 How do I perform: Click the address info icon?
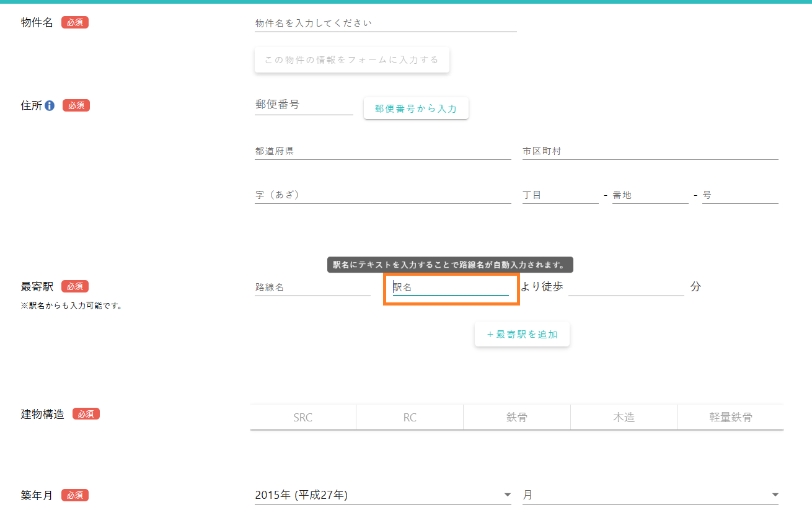[x=50, y=106]
